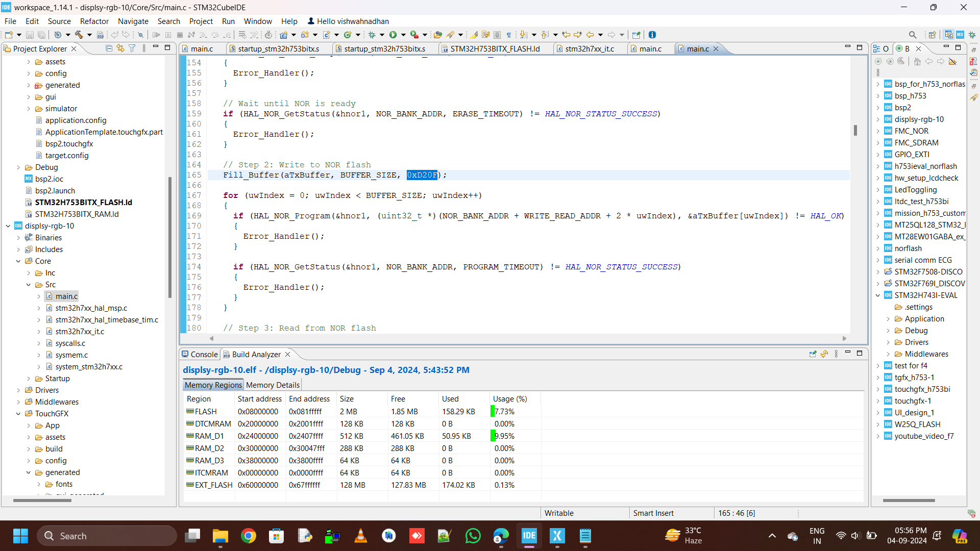
Task: Toggle word wrap in the editor toolbar
Action: pos(486,35)
